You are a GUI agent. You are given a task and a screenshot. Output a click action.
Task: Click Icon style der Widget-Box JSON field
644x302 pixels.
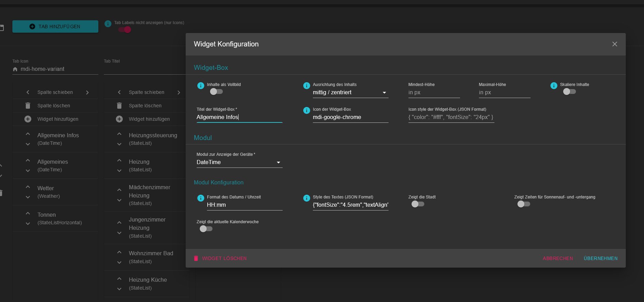click(451, 117)
